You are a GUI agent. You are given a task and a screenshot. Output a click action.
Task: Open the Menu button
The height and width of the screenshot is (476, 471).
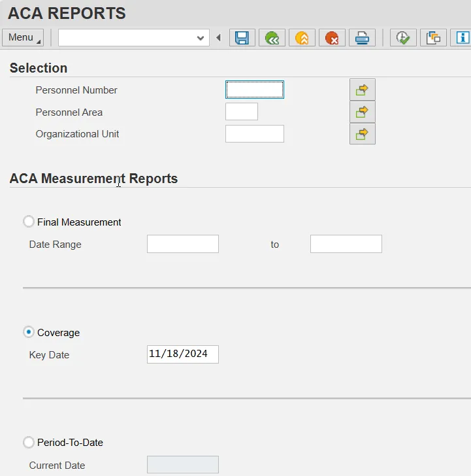coord(23,38)
